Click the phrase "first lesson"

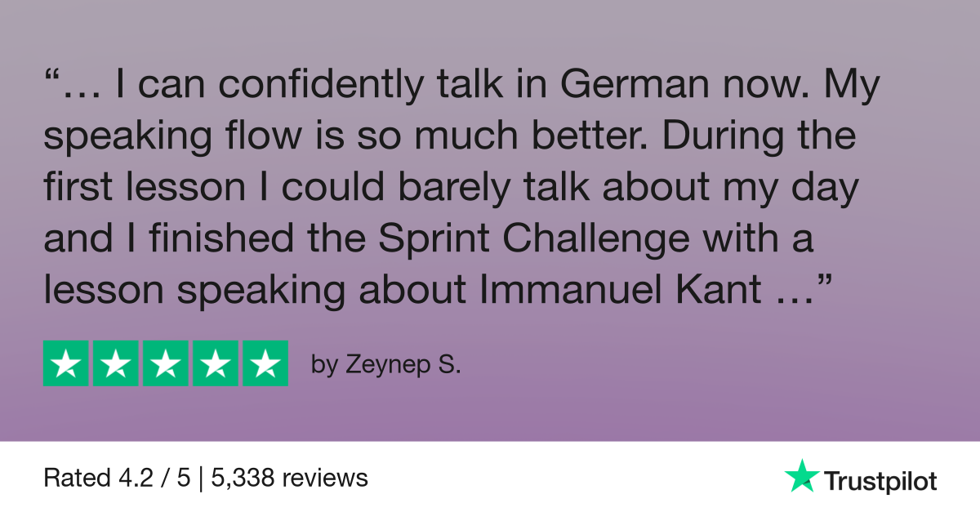pyautogui.click(x=144, y=189)
